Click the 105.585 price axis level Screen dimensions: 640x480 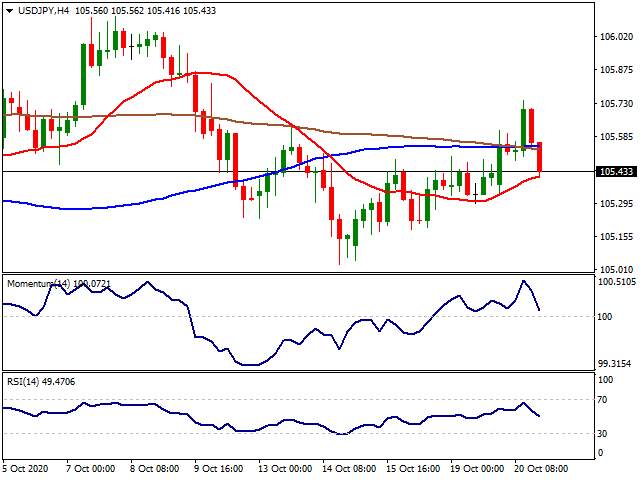(616, 137)
